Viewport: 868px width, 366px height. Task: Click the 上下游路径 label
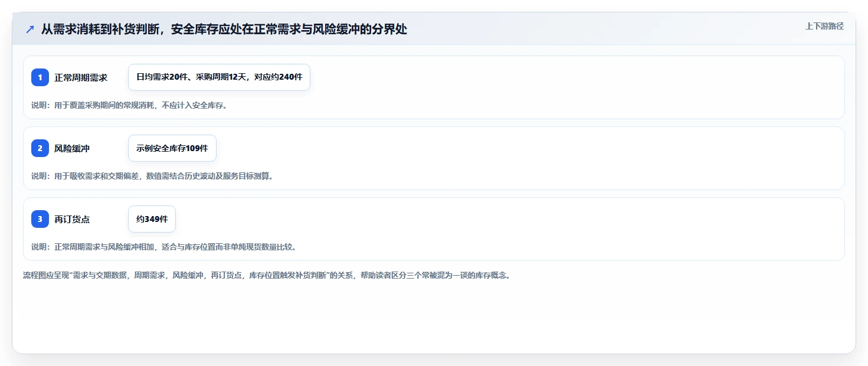[825, 26]
